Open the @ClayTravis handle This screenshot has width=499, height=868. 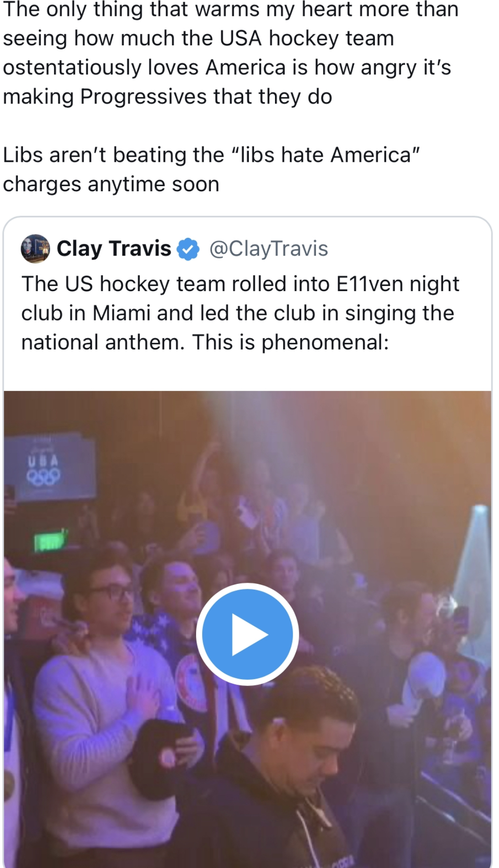point(268,249)
